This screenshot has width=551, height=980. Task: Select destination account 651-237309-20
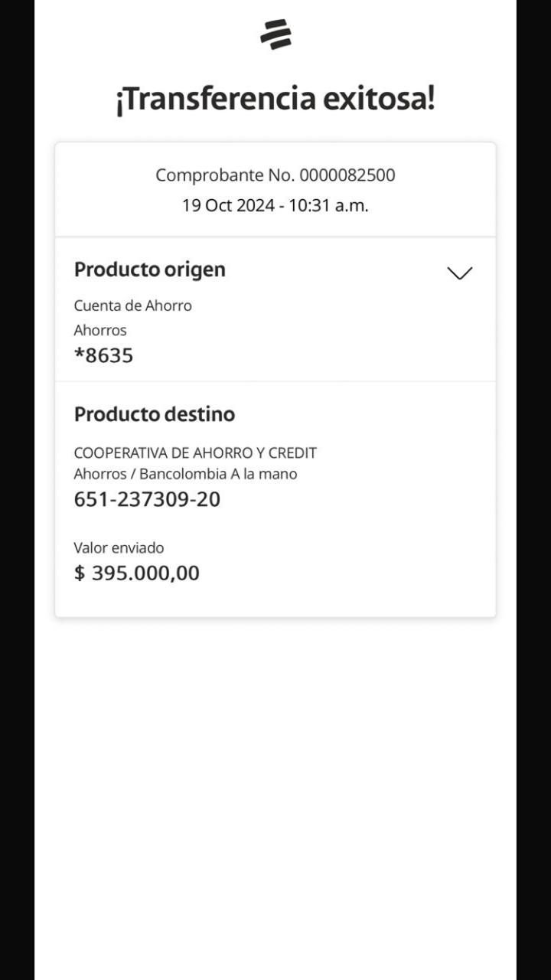(147, 500)
